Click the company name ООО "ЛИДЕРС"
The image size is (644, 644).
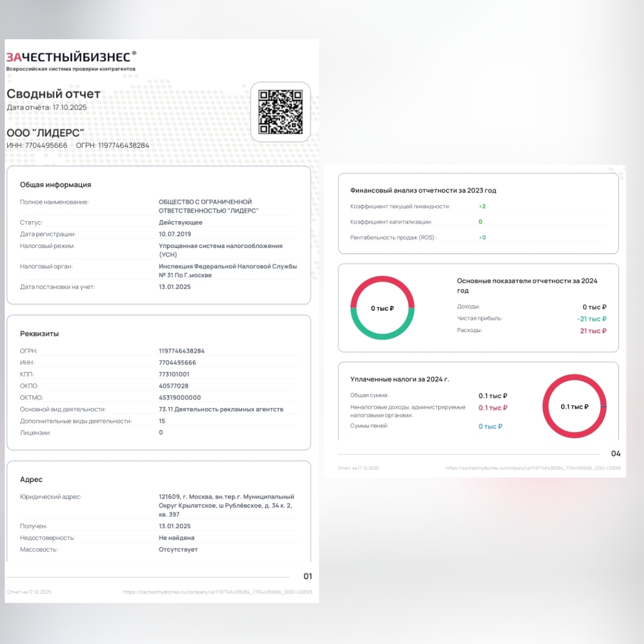pos(45,132)
